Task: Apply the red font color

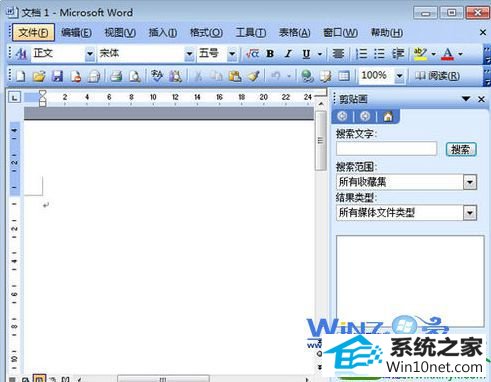Action: coord(448,54)
